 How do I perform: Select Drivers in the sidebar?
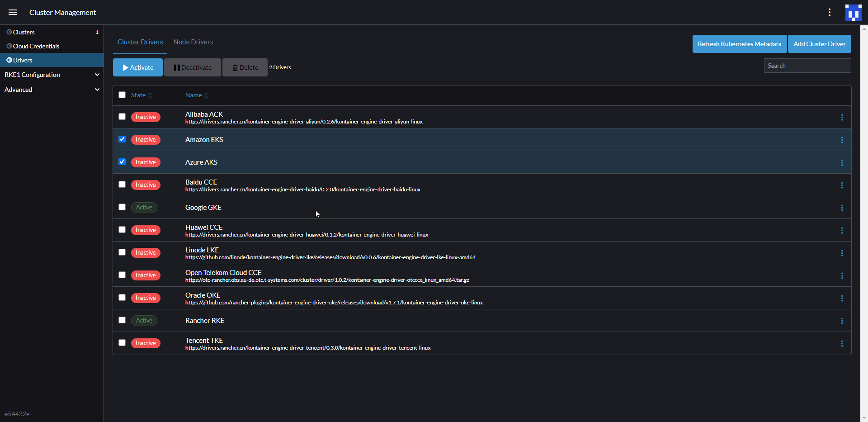point(23,60)
